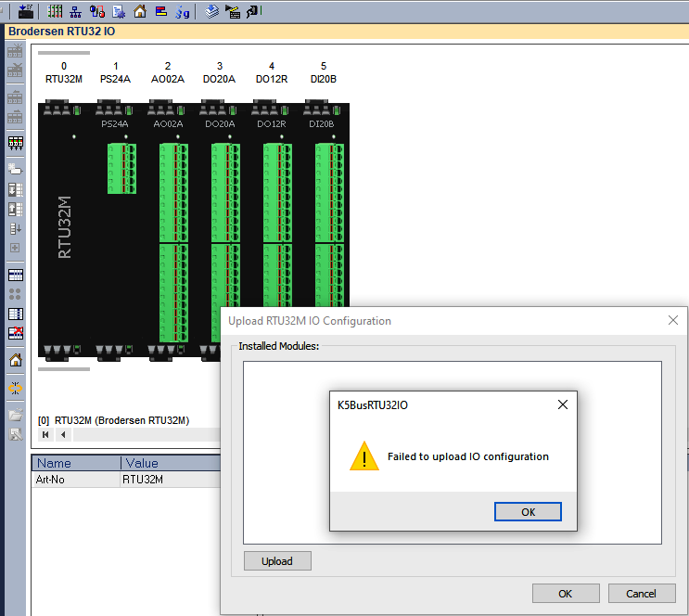This screenshot has height=616, width=689.
Task: Click the grayed open folder sidebar icon
Action: pyautogui.click(x=16, y=415)
